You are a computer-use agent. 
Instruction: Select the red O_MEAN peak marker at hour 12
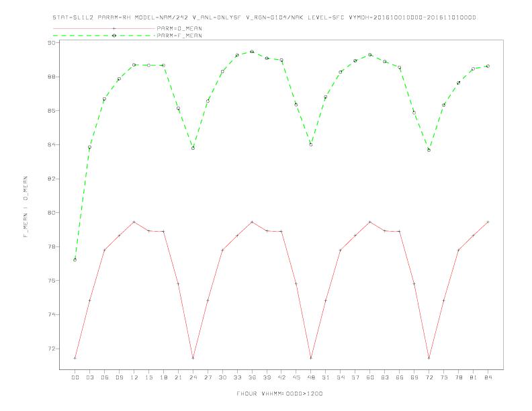(134, 222)
